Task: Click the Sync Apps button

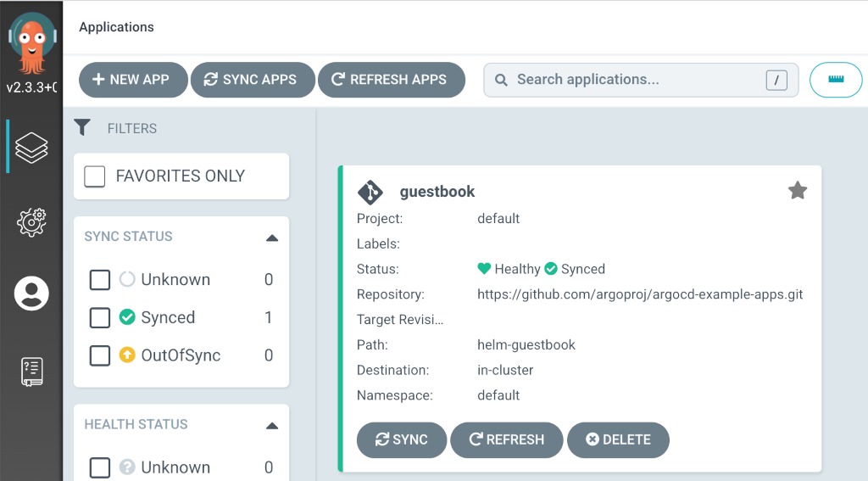Action: click(x=253, y=80)
